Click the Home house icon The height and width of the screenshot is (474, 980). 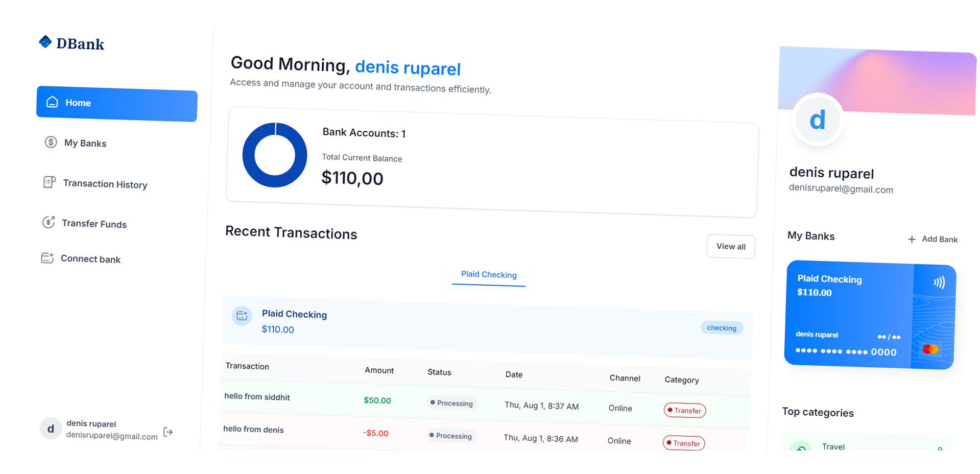click(52, 102)
